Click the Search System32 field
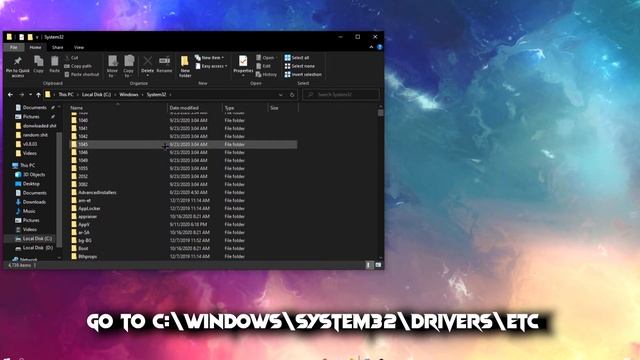The width and height of the screenshot is (640, 360). pos(341,95)
